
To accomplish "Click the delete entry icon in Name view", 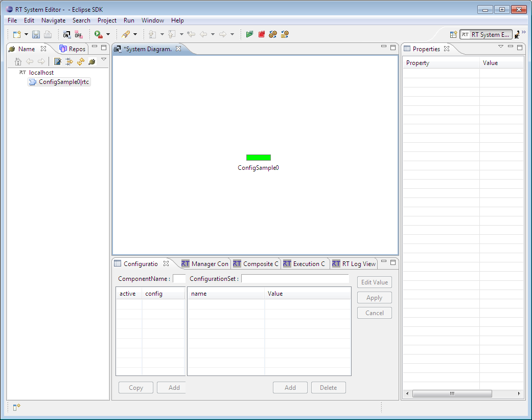I will pos(58,61).
